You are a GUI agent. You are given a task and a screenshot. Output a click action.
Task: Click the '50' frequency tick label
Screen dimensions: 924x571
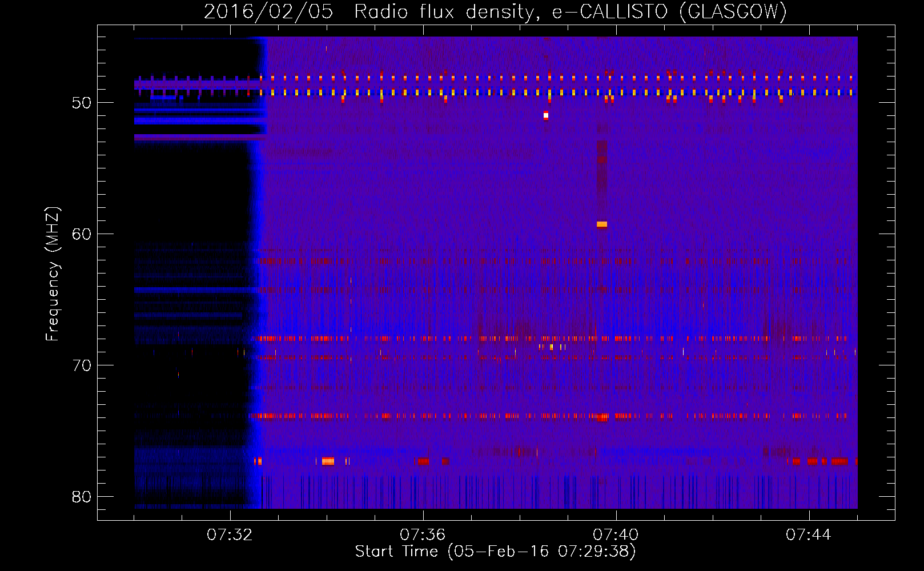pyautogui.click(x=82, y=103)
